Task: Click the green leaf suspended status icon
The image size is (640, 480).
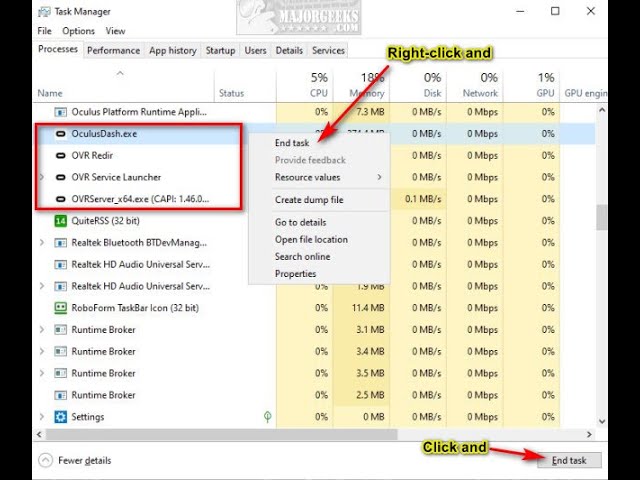Action: tap(267, 416)
